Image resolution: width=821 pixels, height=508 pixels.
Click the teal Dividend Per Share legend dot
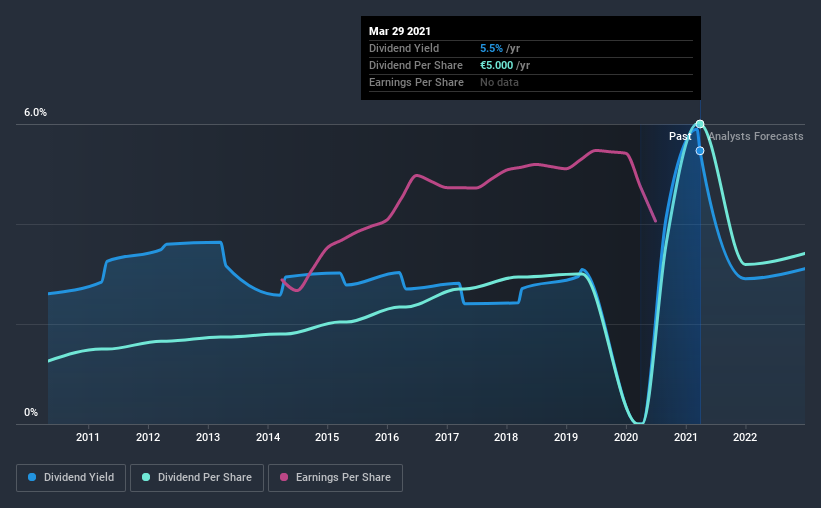click(x=146, y=477)
